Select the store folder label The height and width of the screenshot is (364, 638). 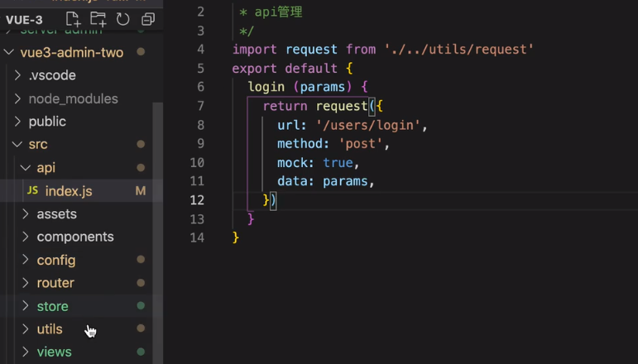click(52, 306)
